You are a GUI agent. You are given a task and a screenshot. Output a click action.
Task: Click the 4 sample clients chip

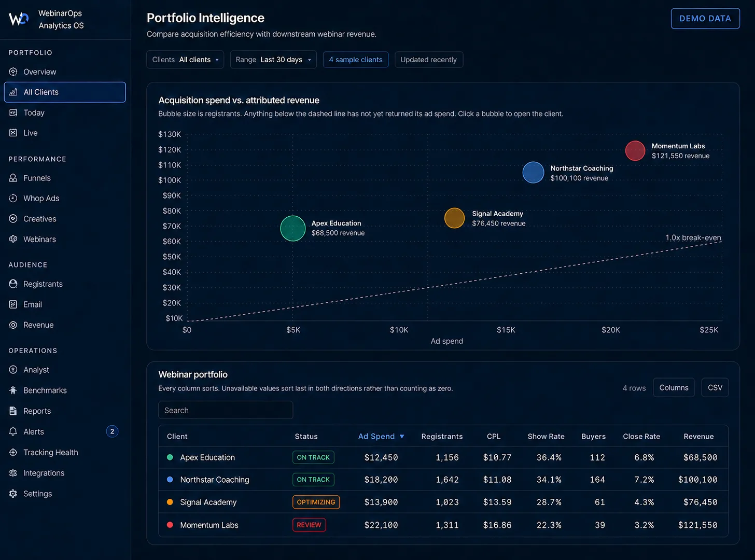tap(356, 60)
